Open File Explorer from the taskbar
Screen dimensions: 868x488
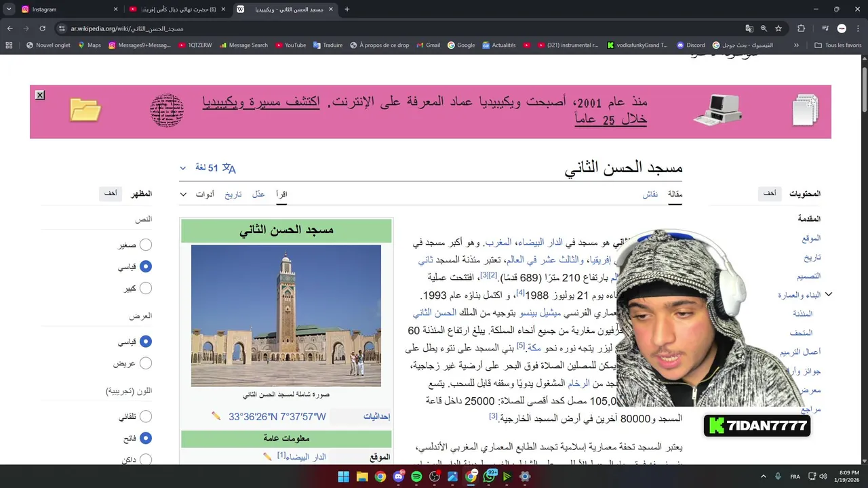362,476
